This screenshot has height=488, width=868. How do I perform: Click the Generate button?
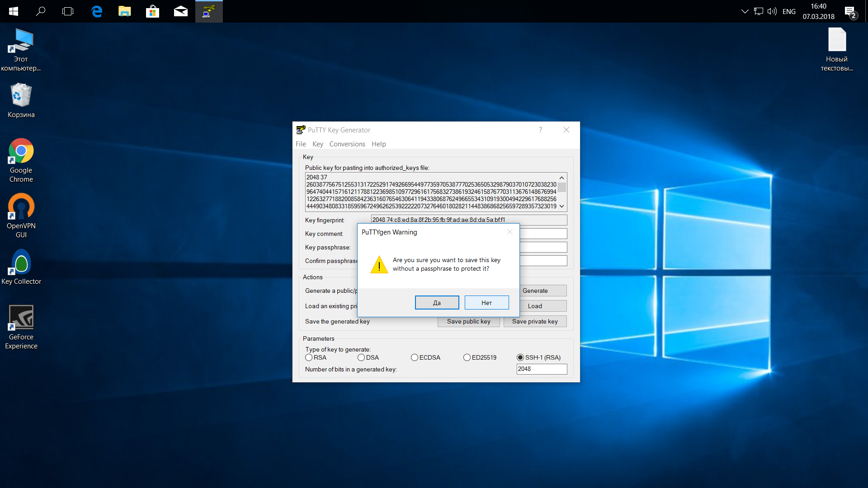542,291
